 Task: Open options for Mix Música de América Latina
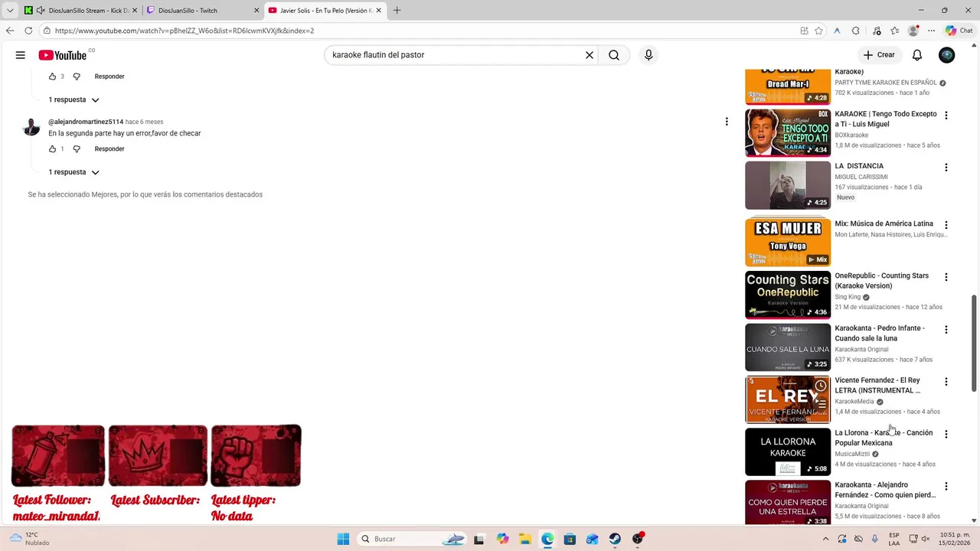click(x=946, y=225)
